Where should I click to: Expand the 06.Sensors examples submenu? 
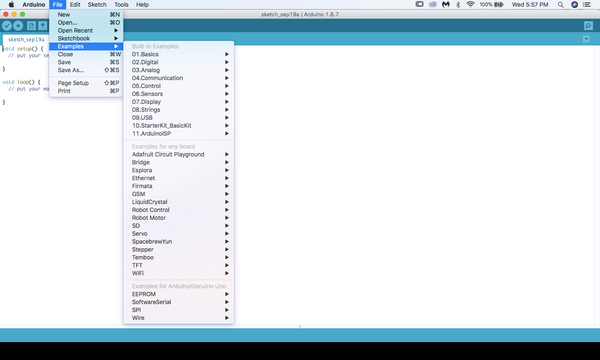coord(179,94)
